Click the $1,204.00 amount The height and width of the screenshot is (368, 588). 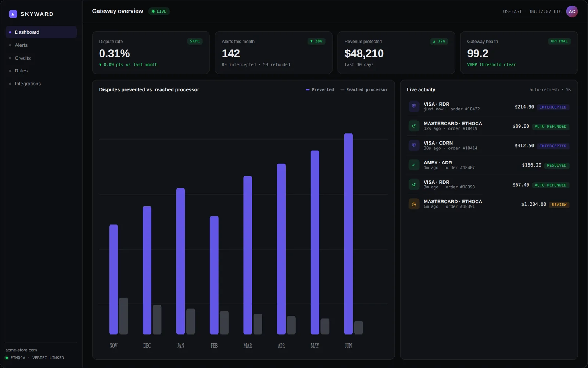(534, 204)
